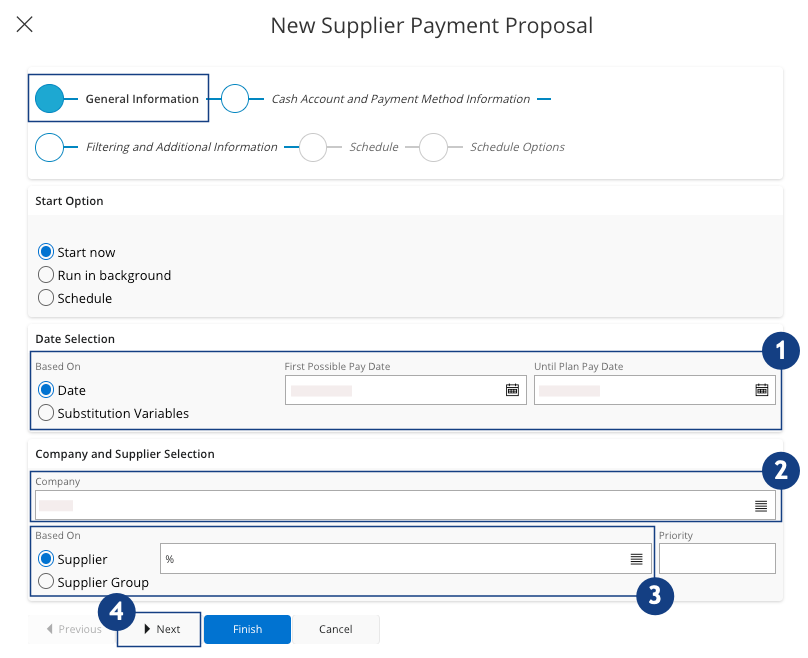Choose the Schedule start option
This screenshot has width=808, height=658.
tap(45, 298)
